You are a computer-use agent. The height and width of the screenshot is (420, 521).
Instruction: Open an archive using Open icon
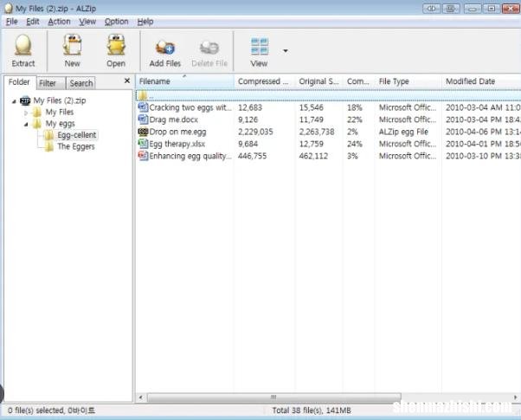(x=116, y=44)
